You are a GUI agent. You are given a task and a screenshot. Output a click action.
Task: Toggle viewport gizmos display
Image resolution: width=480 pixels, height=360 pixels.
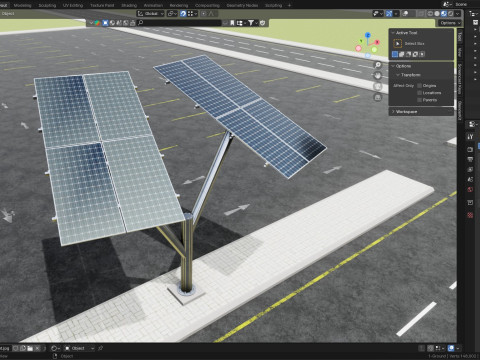pyautogui.click(x=389, y=13)
